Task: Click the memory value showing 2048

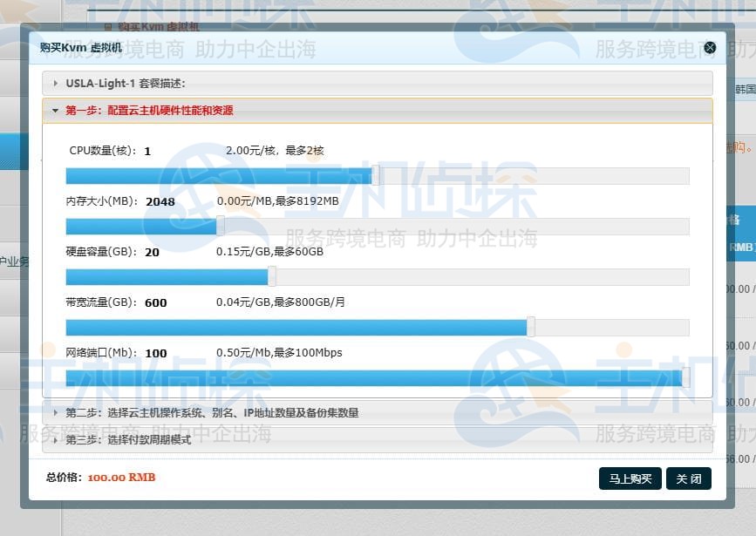Action: (x=160, y=201)
